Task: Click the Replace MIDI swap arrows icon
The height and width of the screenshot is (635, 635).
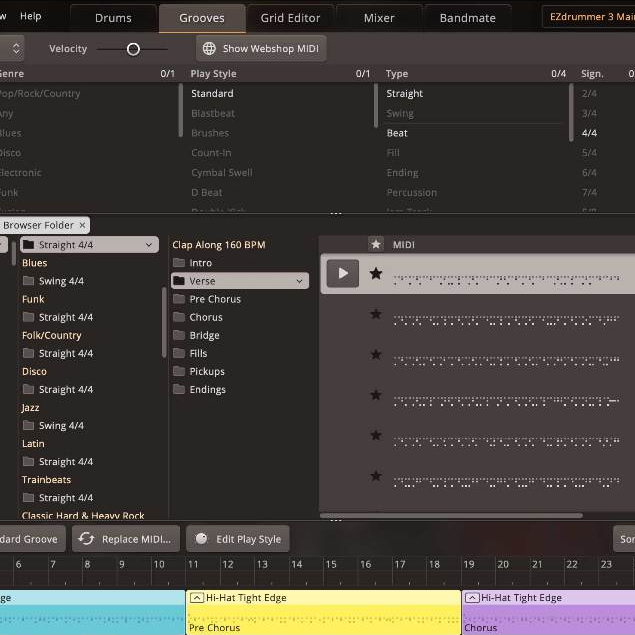Action: click(x=86, y=539)
